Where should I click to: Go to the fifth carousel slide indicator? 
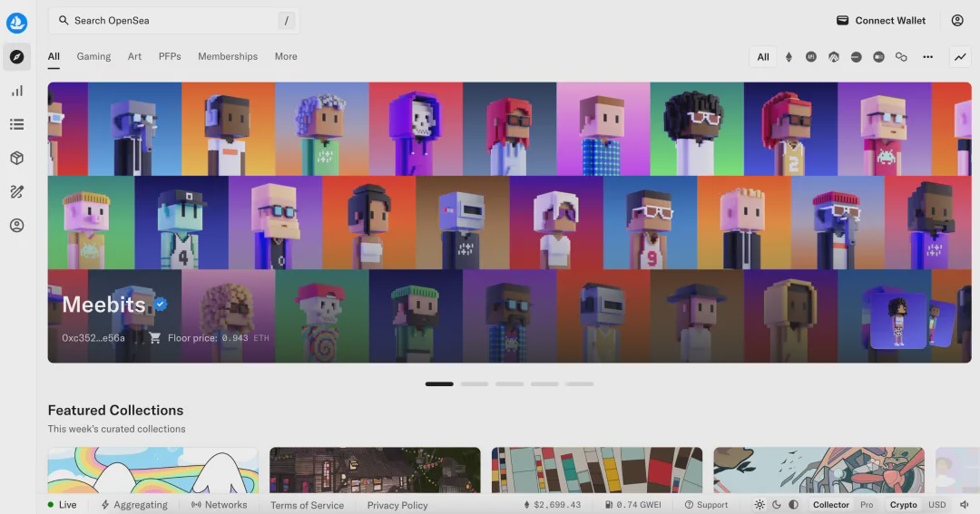(579, 384)
